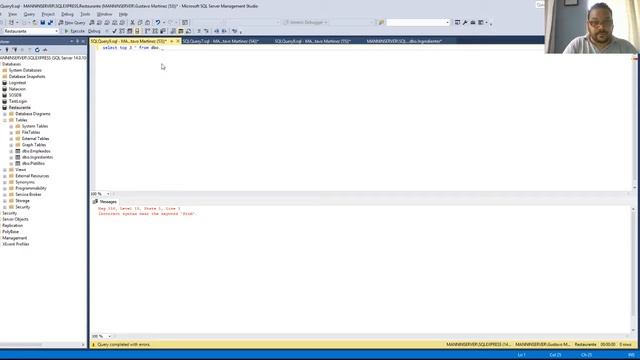Click the Execute query button

74,31
